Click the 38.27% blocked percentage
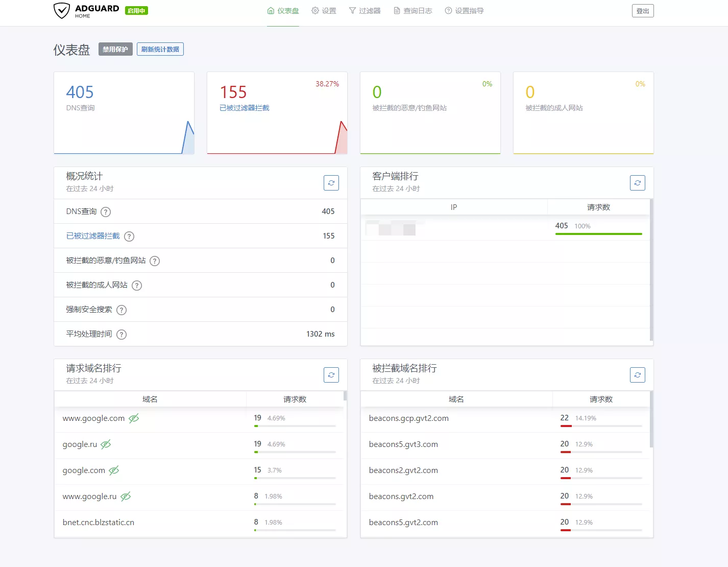The width and height of the screenshot is (728, 567). click(327, 84)
